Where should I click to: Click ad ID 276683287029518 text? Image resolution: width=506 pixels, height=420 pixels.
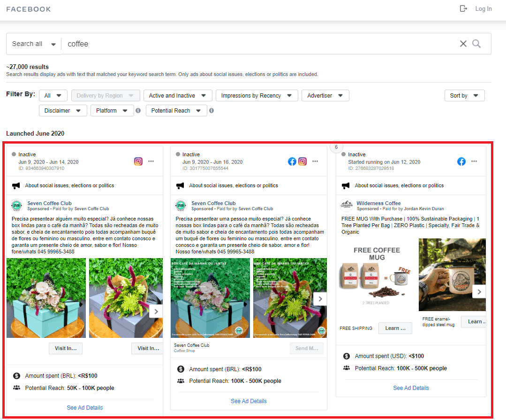(x=371, y=168)
